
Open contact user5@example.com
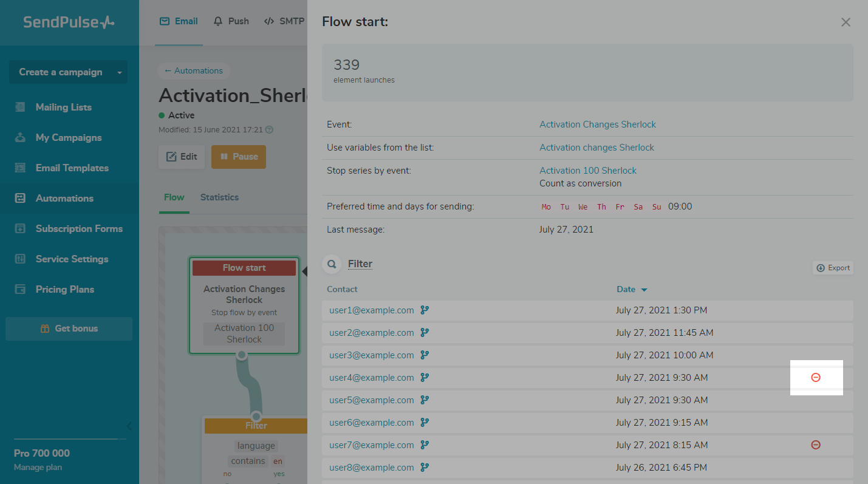372,400
